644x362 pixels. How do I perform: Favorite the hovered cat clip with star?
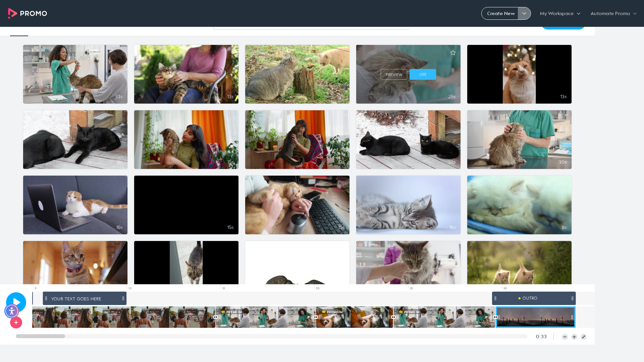coord(453,53)
